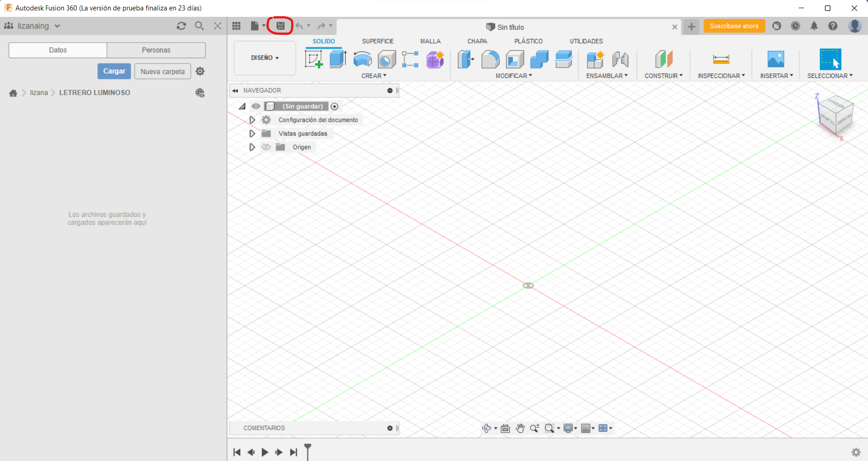
Task: Select the Create Form purple icon
Action: (x=435, y=59)
